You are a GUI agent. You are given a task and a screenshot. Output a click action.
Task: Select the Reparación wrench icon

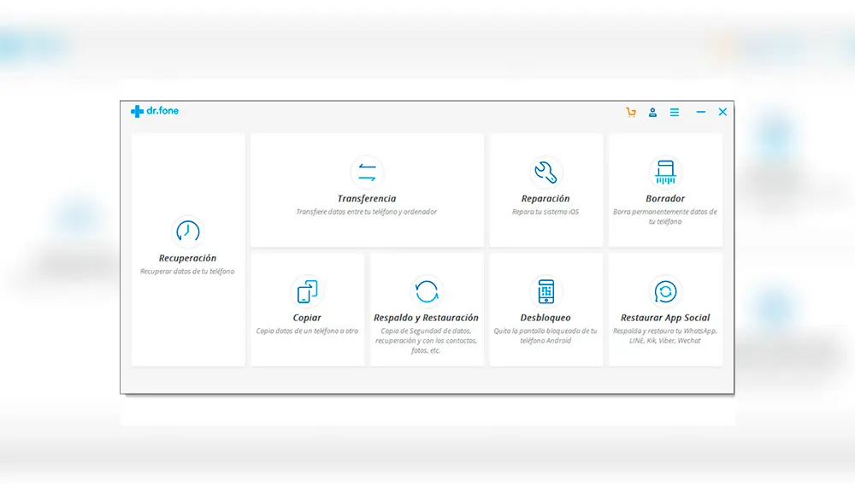tap(545, 173)
